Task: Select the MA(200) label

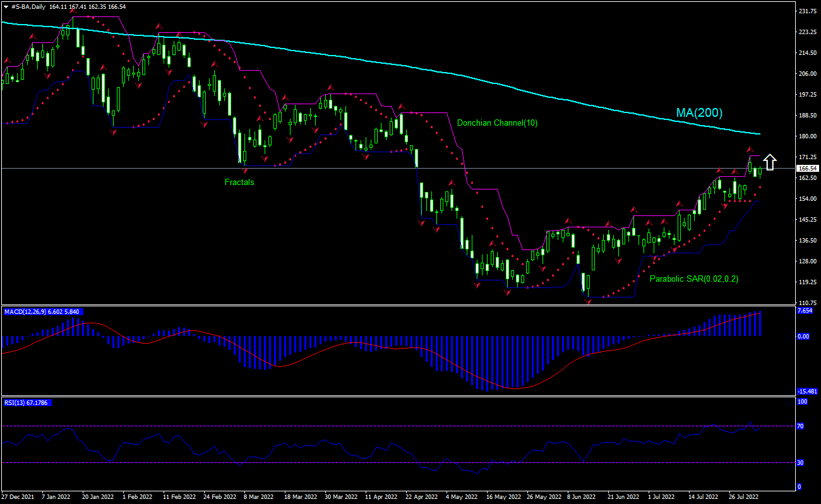Action: pyautogui.click(x=699, y=113)
